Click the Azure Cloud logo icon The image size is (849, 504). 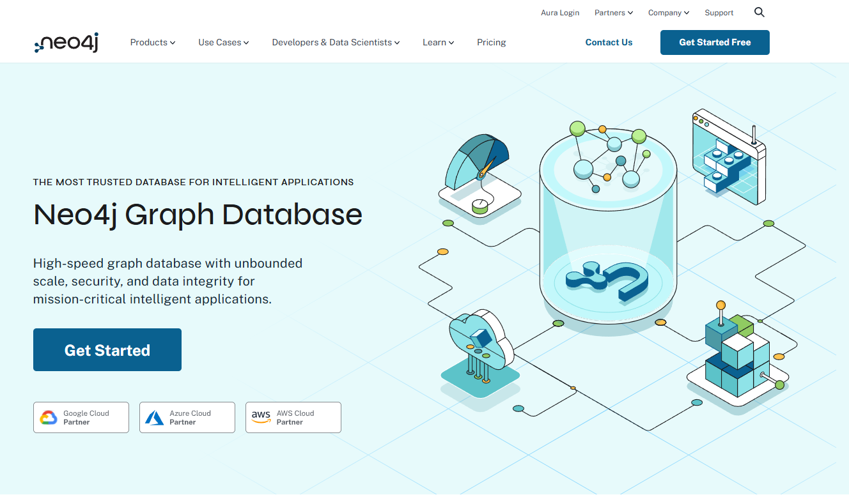[155, 418]
